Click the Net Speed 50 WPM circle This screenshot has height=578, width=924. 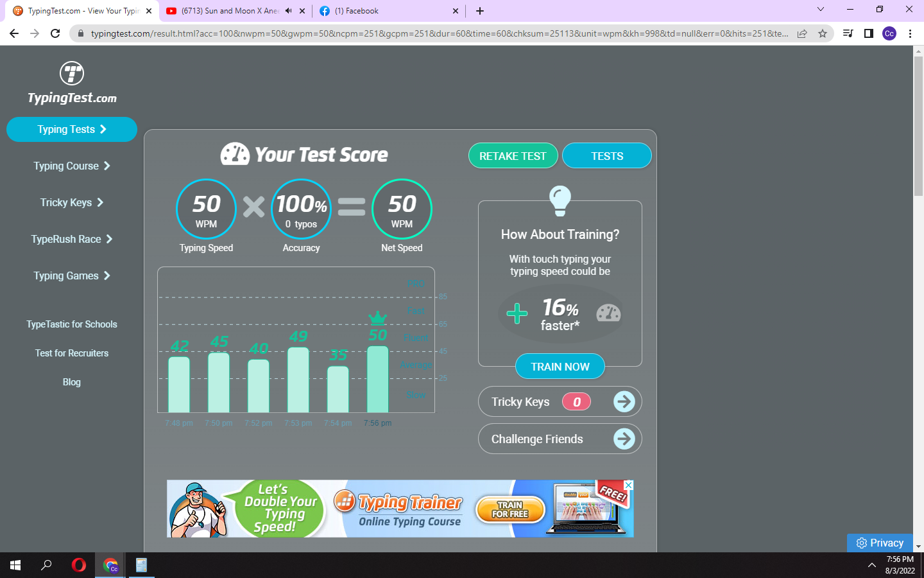402,209
